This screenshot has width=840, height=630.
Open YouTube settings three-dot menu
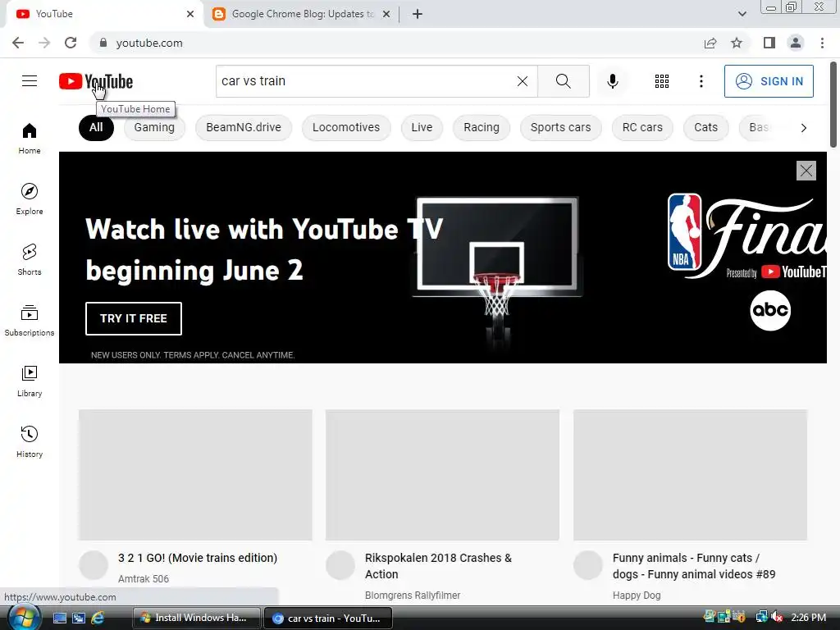pos(701,81)
